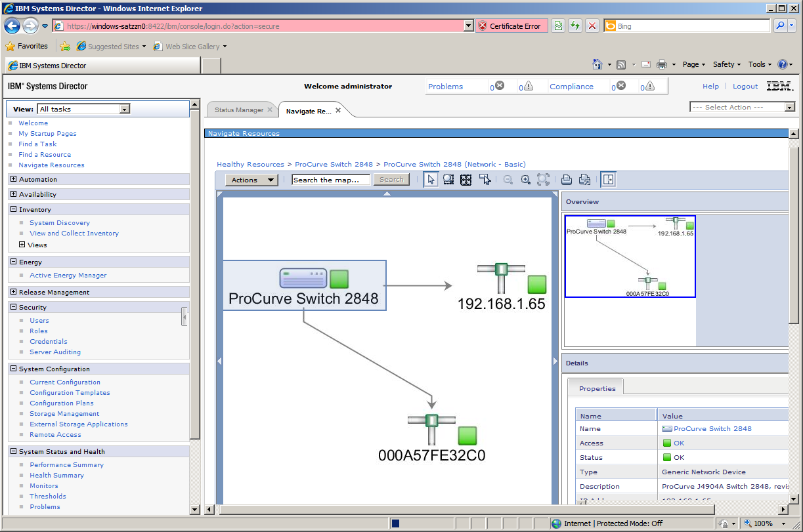This screenshot has width=803, height=532.
Task: Click the IE Home icon
Action: tap(597, 64)
